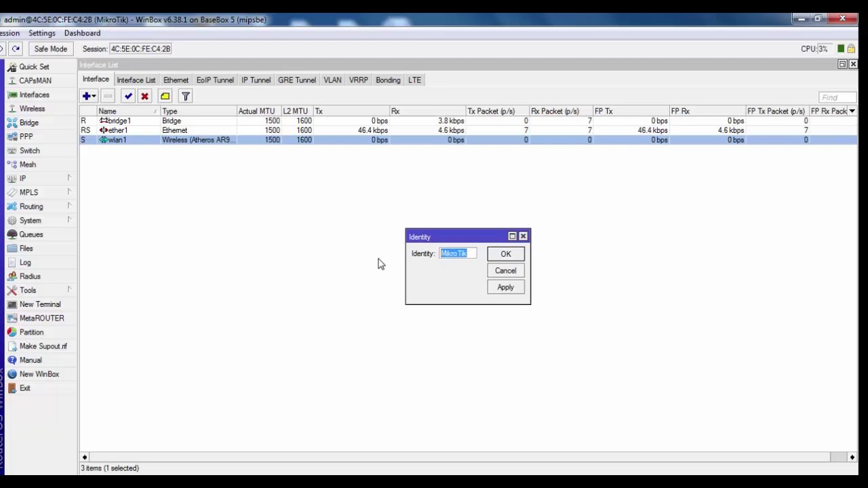Open column selector dropdown arrow in table header
The image size is (868, 488).
pyautogui.click(x=852, y=111)
